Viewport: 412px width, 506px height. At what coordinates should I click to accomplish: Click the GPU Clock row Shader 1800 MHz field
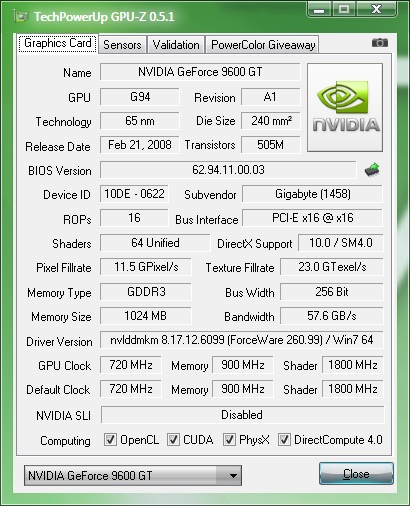[353, 365]
